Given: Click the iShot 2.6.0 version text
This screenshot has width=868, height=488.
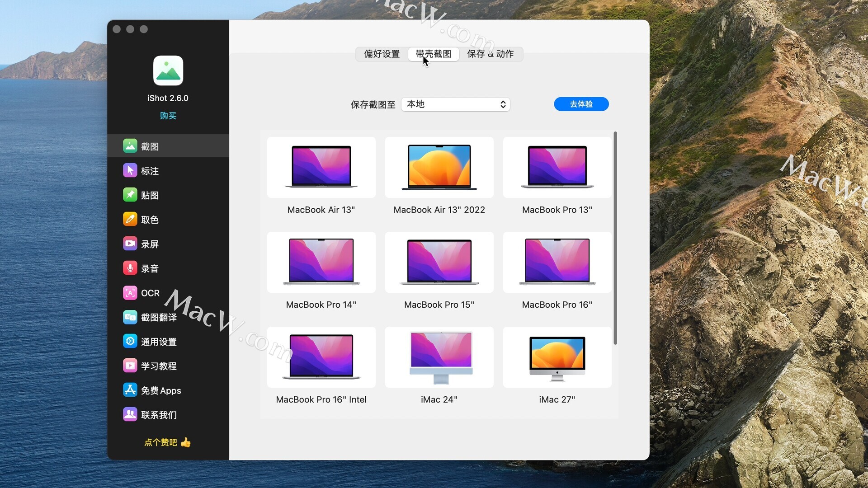Looking at the screenshot, I should coord(168,98).
